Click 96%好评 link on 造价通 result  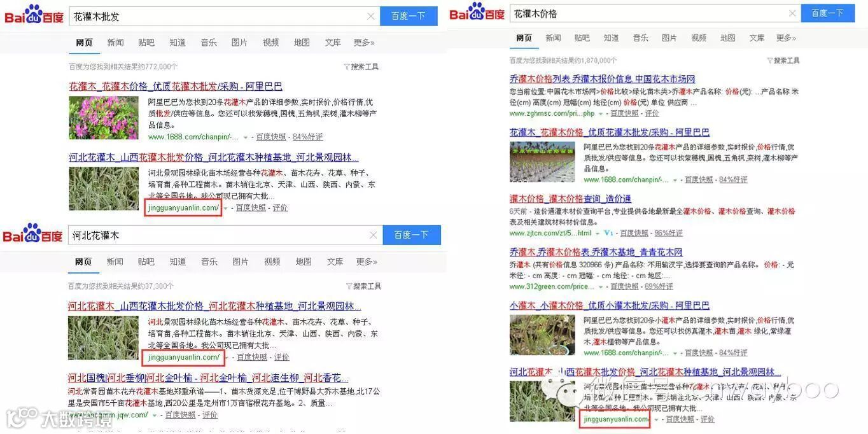668,234
